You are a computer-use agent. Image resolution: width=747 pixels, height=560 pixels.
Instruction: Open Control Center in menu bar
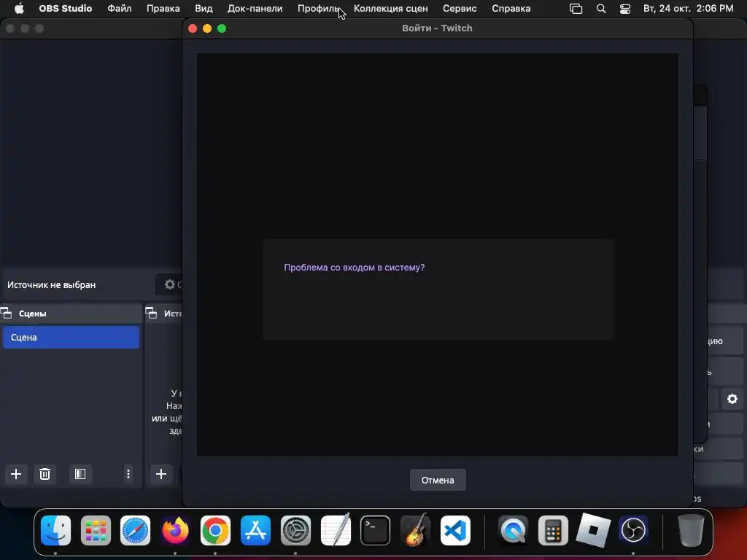[x=625, y=9]
